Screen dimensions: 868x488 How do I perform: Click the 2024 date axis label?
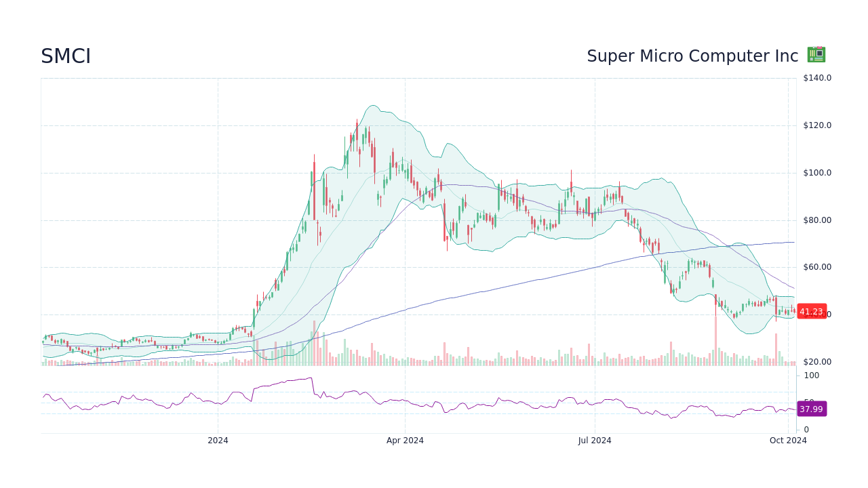point(218,441)
